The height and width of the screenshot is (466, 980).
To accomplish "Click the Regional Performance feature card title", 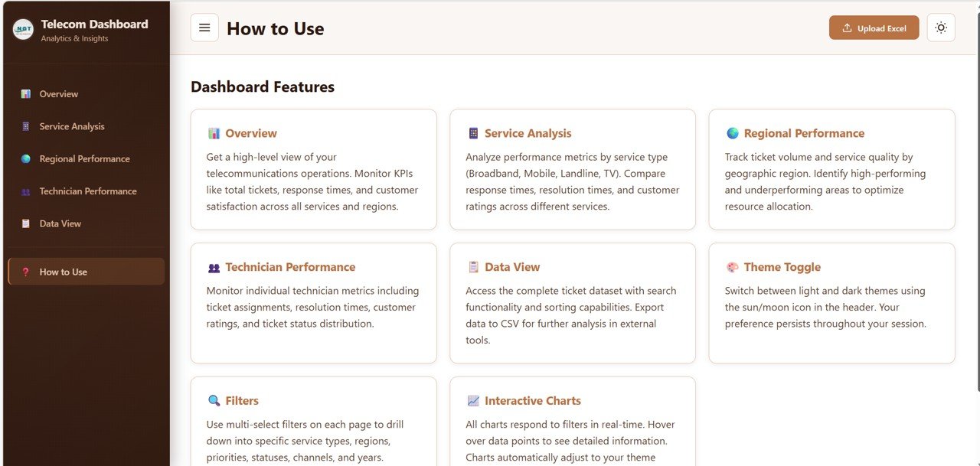I will click(x=804, y=133).
